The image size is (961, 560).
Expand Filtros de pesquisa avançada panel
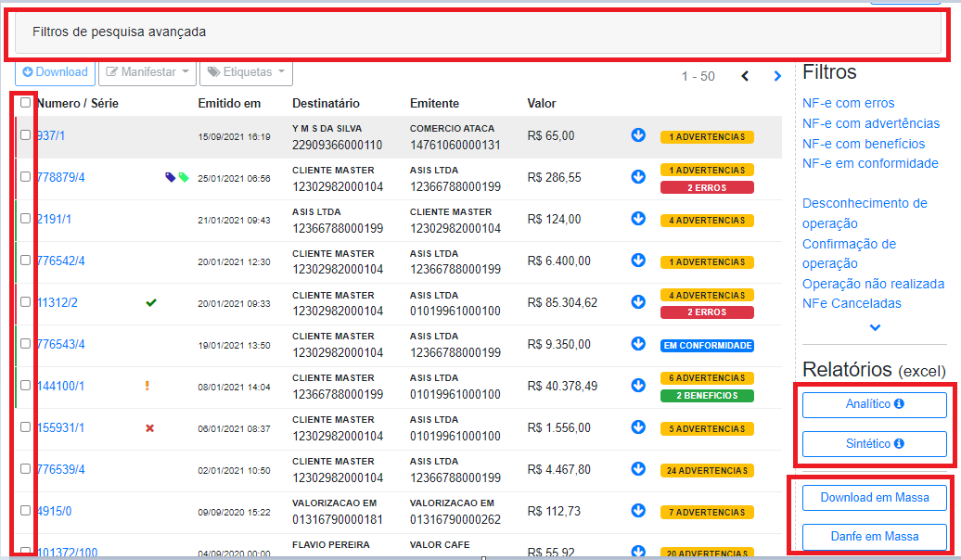[478, 32]
